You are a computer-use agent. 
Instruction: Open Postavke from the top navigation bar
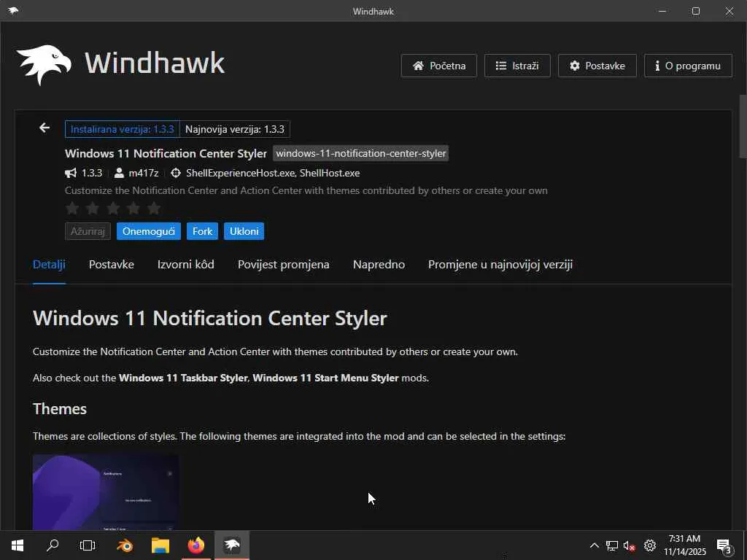[x=597, y=66]
